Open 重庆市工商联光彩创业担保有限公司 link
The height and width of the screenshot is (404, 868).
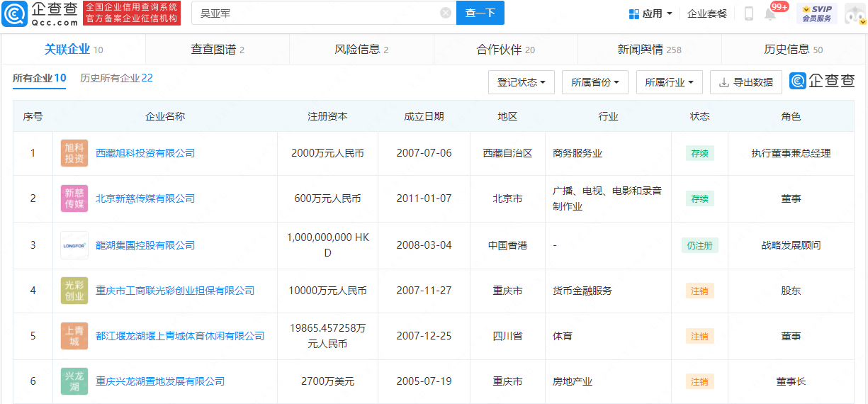(175, 291)
